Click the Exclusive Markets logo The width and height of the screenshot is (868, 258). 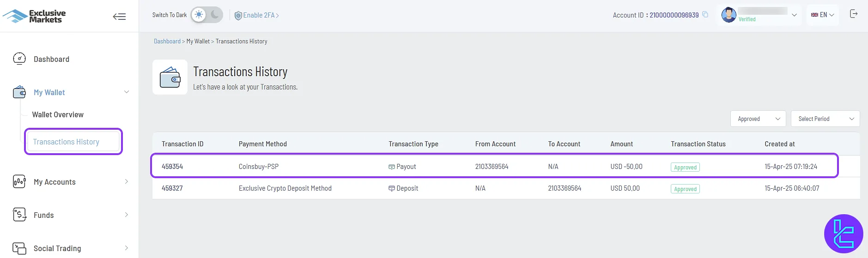pyautogui.click(x=35, y=16)
